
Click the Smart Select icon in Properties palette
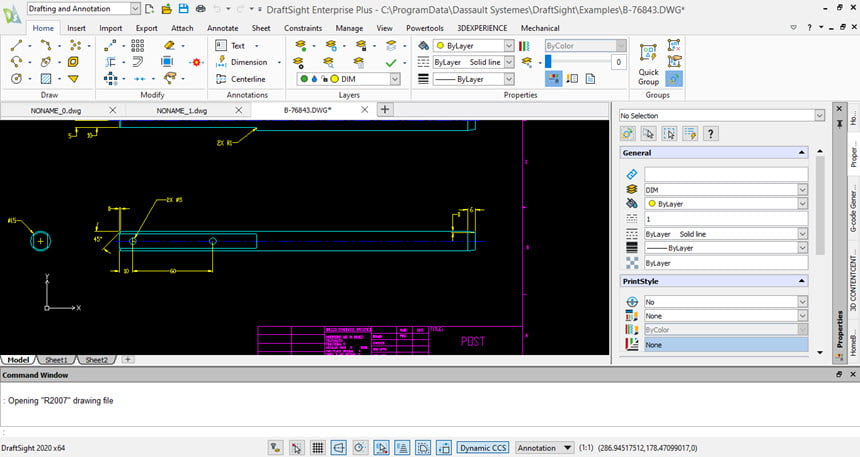coord(690,133)
